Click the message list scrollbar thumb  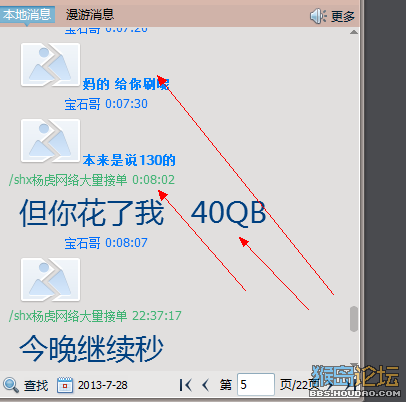click(354, 319)
